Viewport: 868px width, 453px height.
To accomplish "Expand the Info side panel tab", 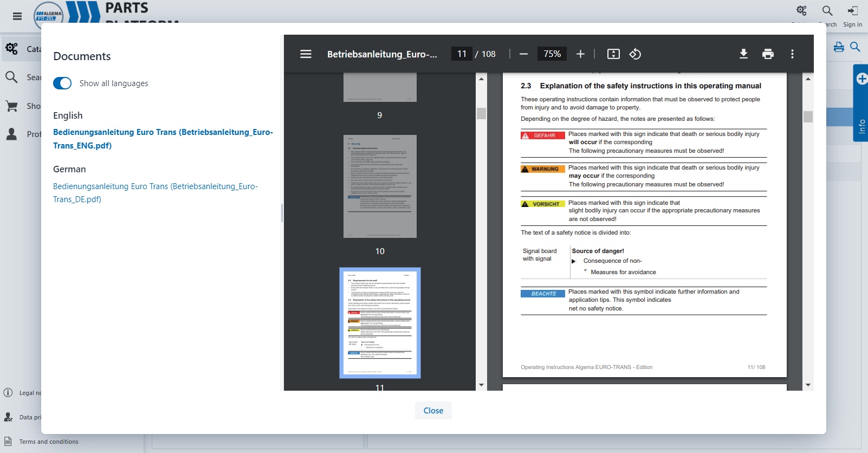I will tap(861, 103).
